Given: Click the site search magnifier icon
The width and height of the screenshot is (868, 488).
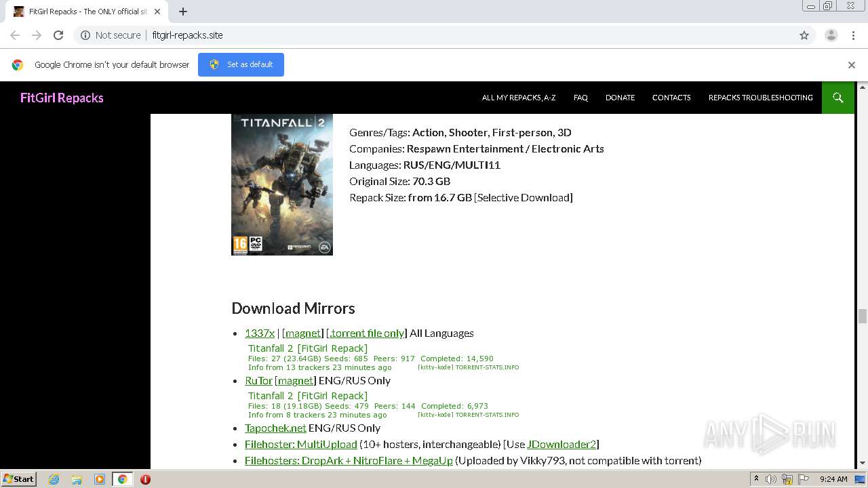Looking at the screenshot, I should pyautogui.click(x=838, y=98).
